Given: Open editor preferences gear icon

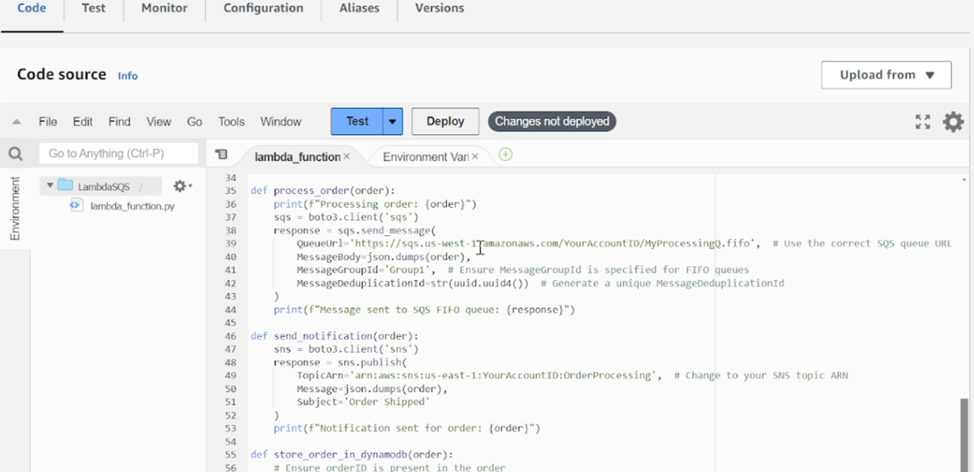Looking at the screenshot, I should point(954,122).
